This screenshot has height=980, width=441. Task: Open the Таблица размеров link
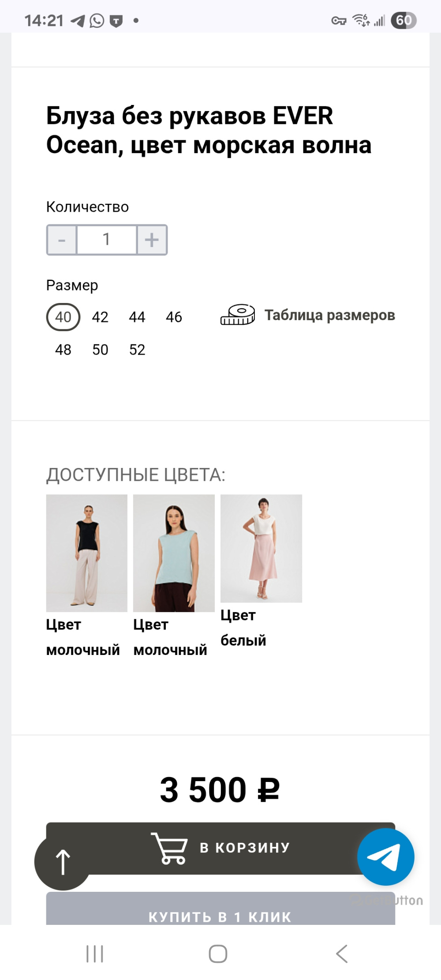[329, 315]
